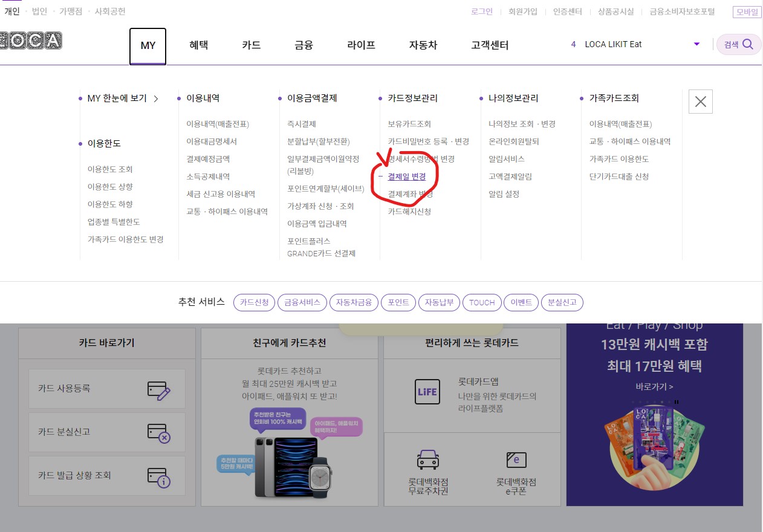Open the 금융 menu
The height and width of the screenshot is (532, 763).
point(304,45)
